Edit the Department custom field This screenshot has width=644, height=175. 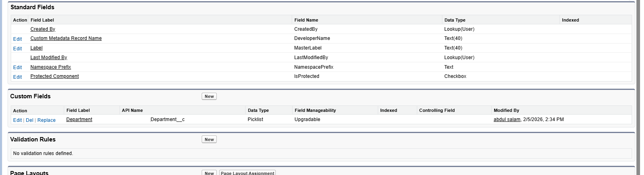[x=18, y=120]
